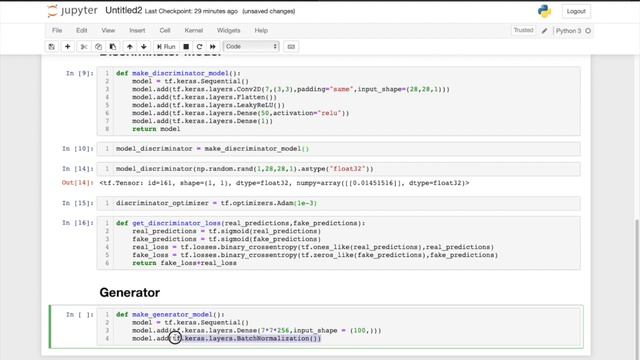The height and width of the screenshot is (360, 640).
Task: Click the Generator heading
Action: pos(130,293)
